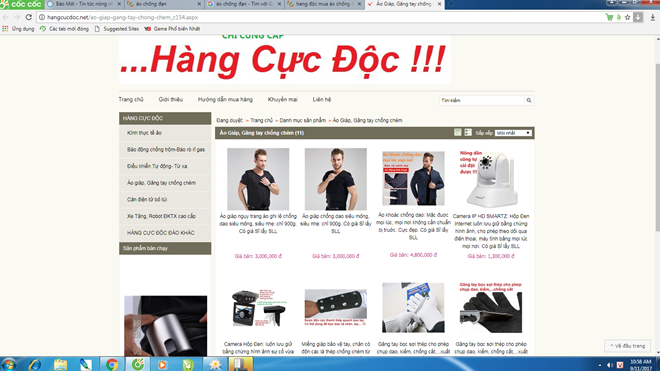Reload the current page

tap(29, 17)
